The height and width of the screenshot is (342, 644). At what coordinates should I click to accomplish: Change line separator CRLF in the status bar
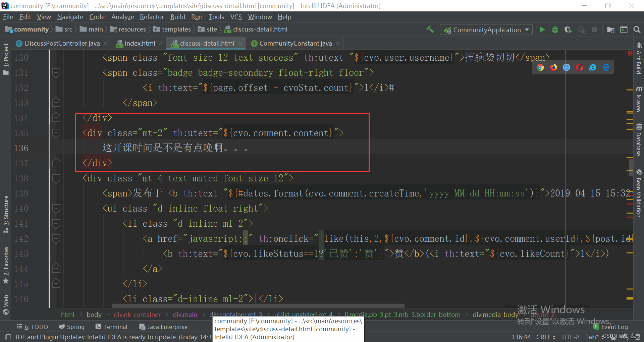coord(546,337)
